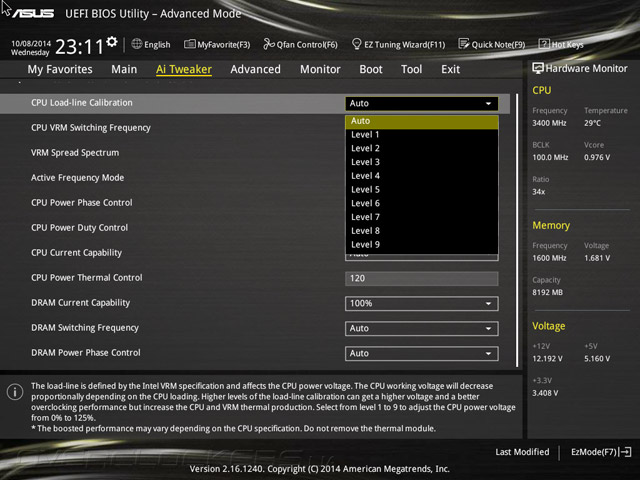Image resolution: width=640 pixels, height=480 pixels.
Task: Select DRAM Power Phase Control label
Action: (86, 353)
